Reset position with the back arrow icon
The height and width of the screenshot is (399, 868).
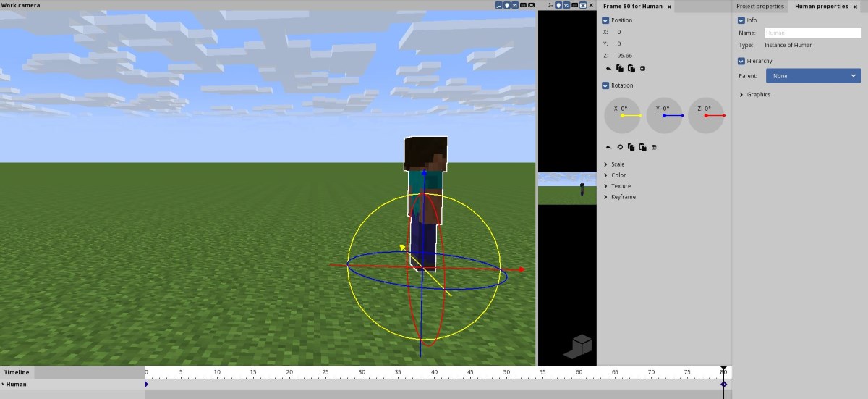[608, 69]
